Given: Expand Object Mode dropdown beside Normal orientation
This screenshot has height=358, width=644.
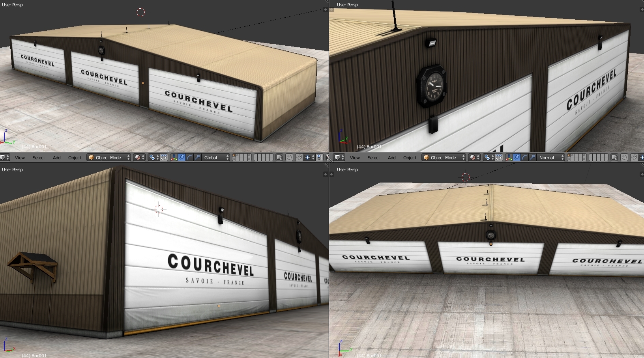Looking at the screenshot, I should 444,158.
